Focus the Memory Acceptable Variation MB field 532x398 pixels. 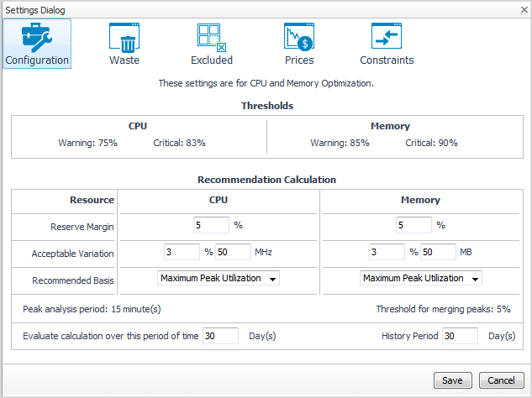(437, 252)
